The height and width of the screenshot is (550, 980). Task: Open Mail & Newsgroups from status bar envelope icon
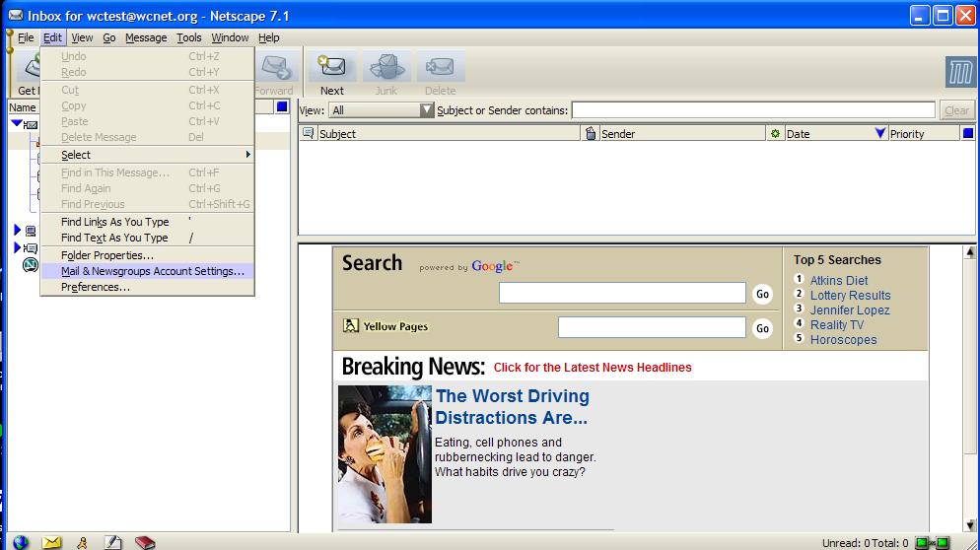pyautogui.click(x=51, y=542)
